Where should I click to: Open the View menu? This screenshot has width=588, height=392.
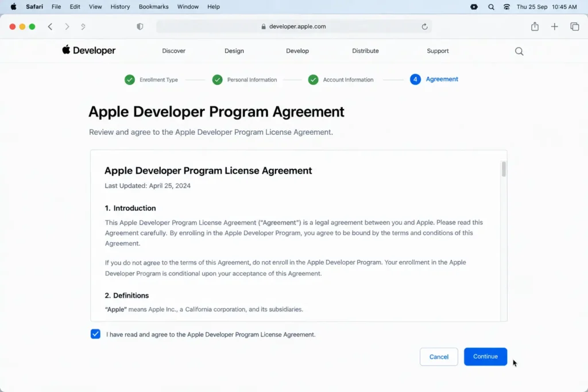pyautogui.click(x=95, y=7)
